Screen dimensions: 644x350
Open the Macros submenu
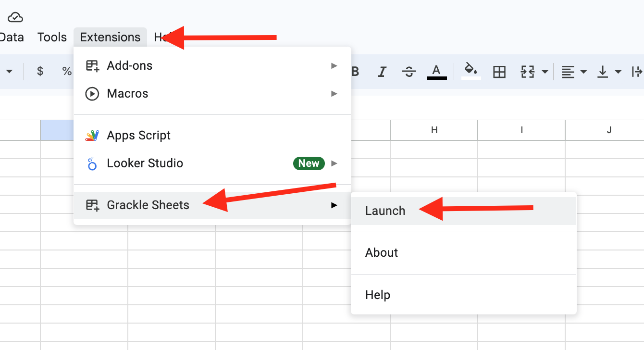[x=212, y=93]
